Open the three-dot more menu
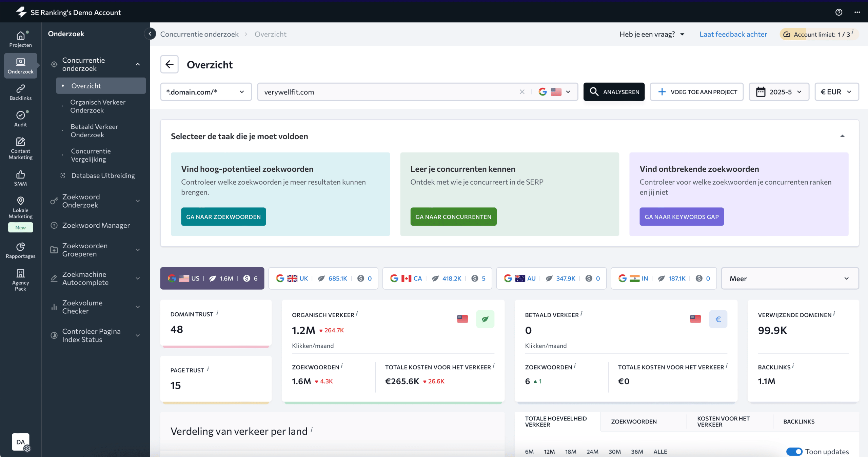This screenshot has width=868, height=457. click(857, 12)
